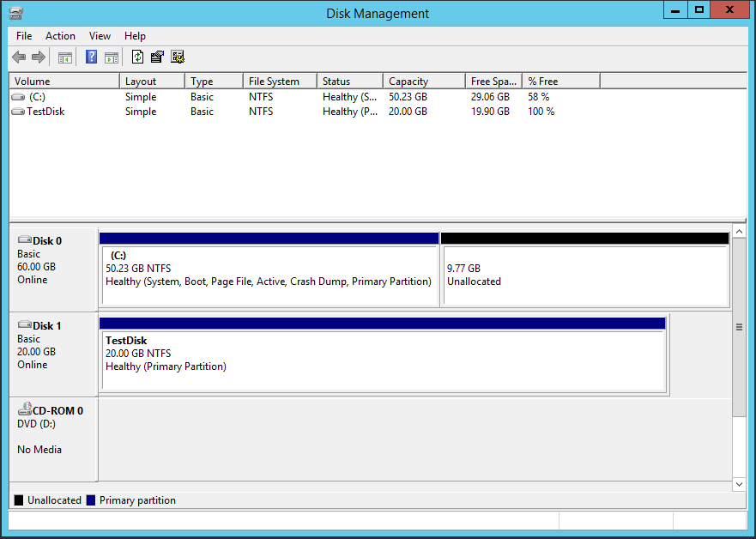
Task: Open Properties from the toolbar icon
Action: (157, 58)
